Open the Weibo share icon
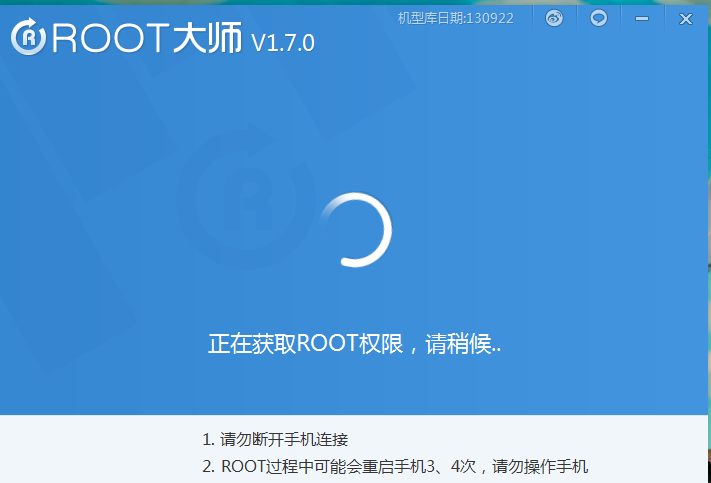Image resolution: width=711 pixels, height=483 pixels. (554, 18)
